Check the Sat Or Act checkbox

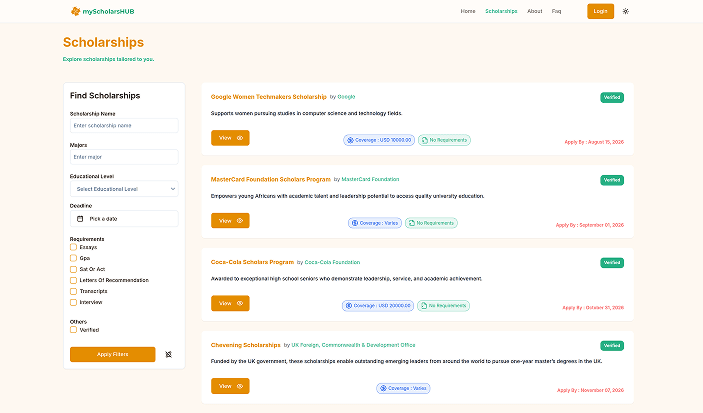[73, 268]
